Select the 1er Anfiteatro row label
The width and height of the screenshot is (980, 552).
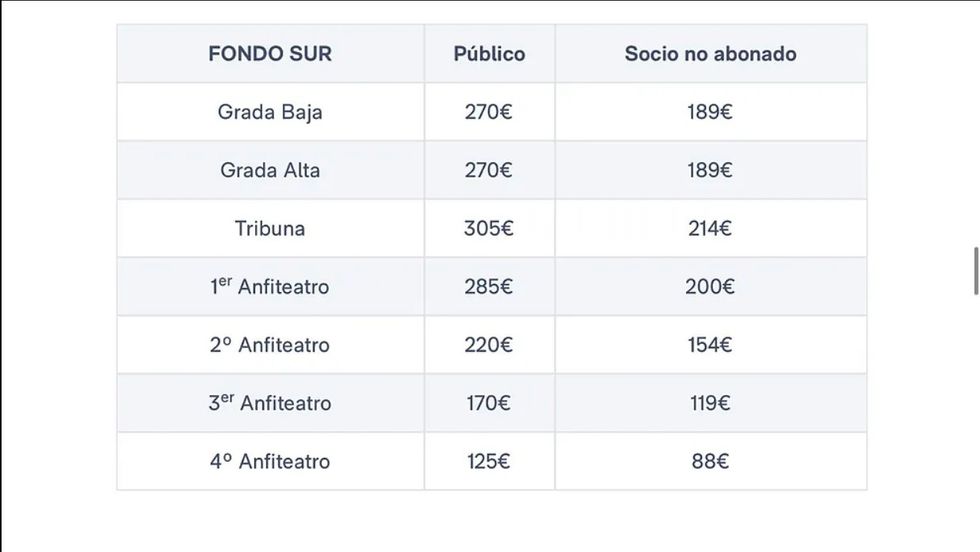tap(270, 287)
